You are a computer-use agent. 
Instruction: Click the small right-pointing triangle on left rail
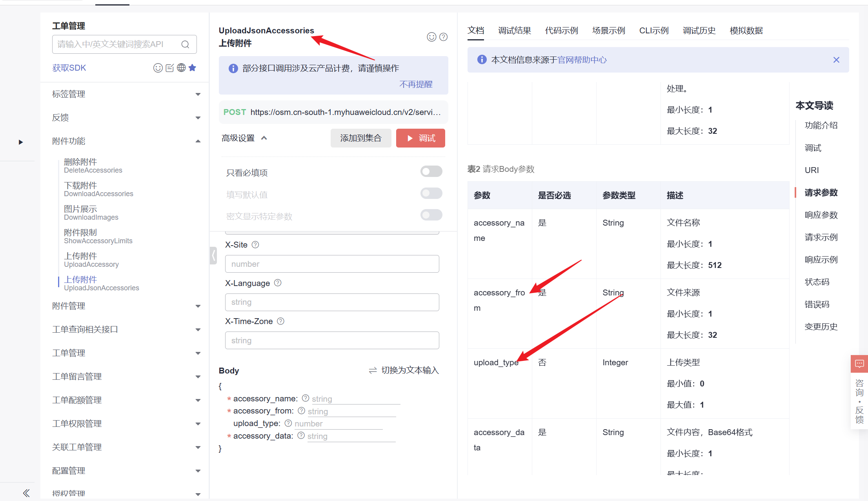click(21, 142)
